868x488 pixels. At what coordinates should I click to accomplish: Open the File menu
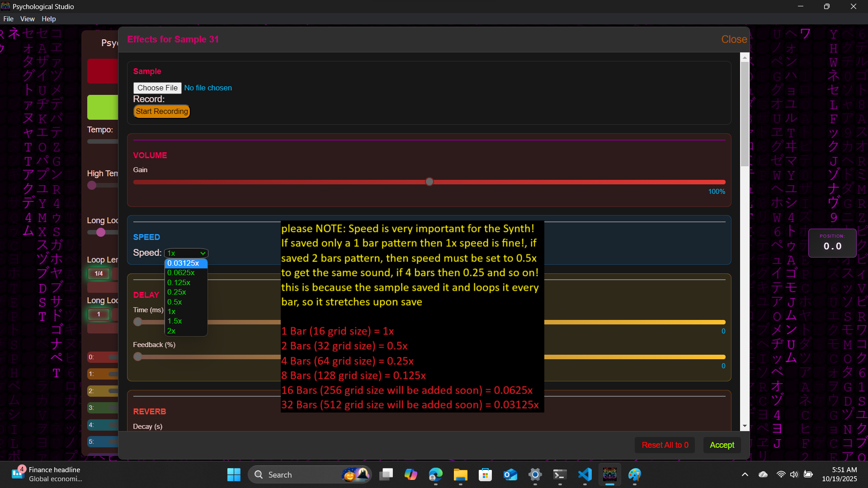[8, 19]
